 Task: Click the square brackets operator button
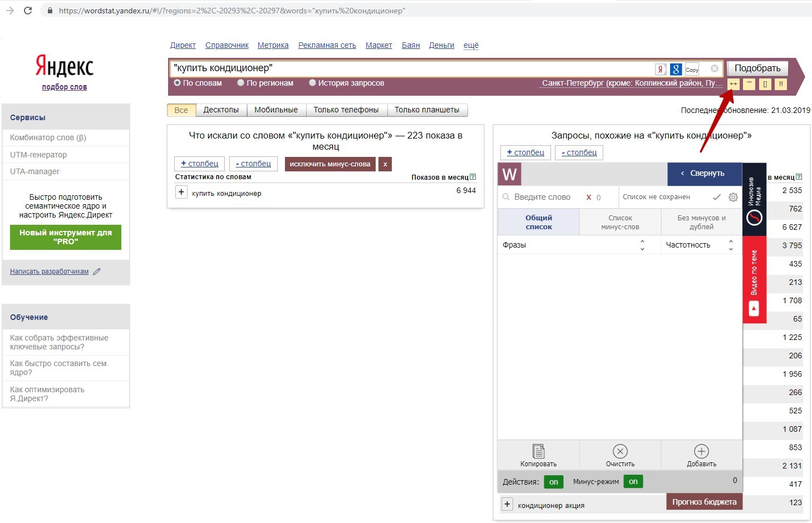pyautogui.click(x=765, y=84)
